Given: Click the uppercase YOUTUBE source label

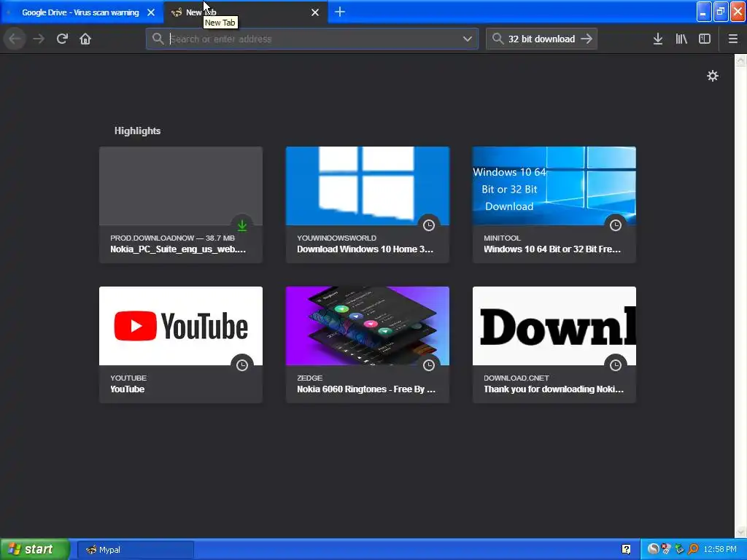Looking at the screenshot, I should click(x=128, y=378).
